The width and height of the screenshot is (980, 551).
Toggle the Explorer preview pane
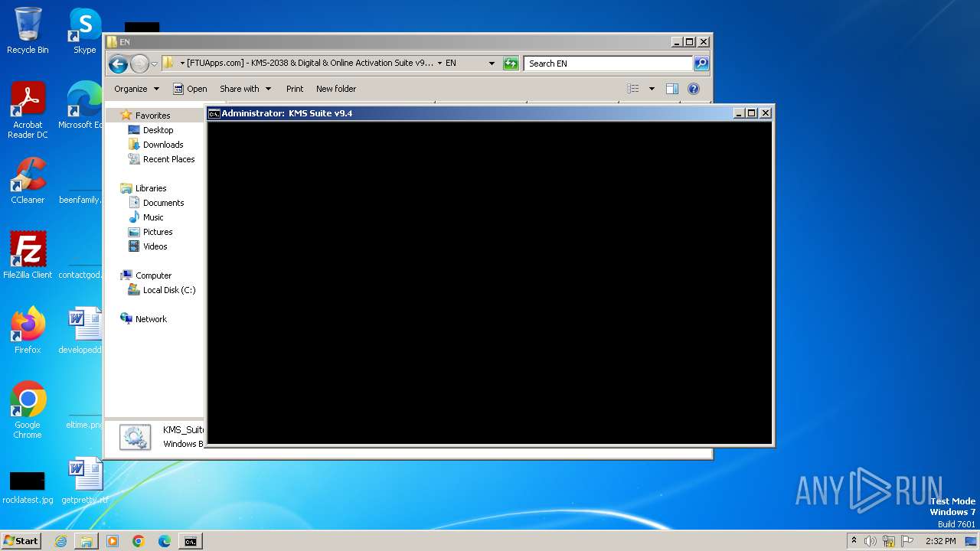pos(671,89)
